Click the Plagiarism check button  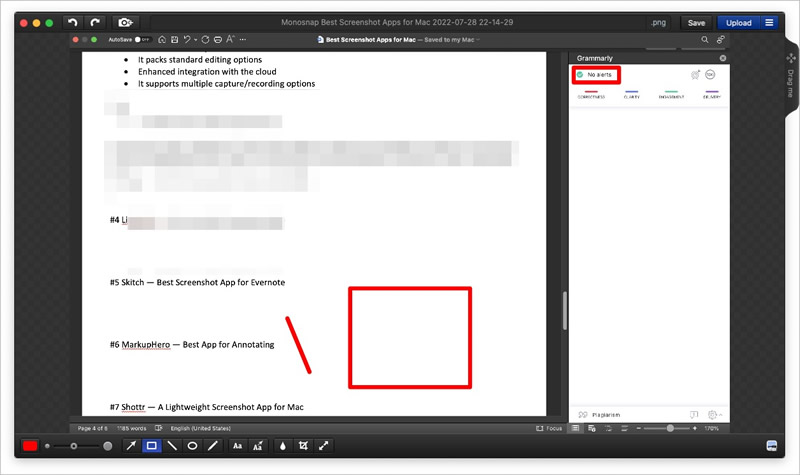599,415
